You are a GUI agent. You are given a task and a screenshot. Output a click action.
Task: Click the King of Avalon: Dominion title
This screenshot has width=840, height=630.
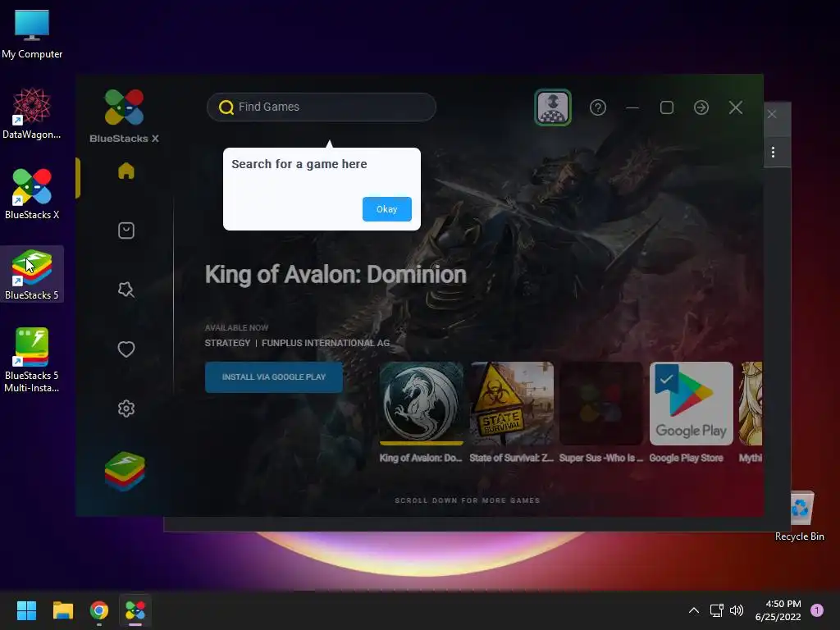[x=336, y=274]
